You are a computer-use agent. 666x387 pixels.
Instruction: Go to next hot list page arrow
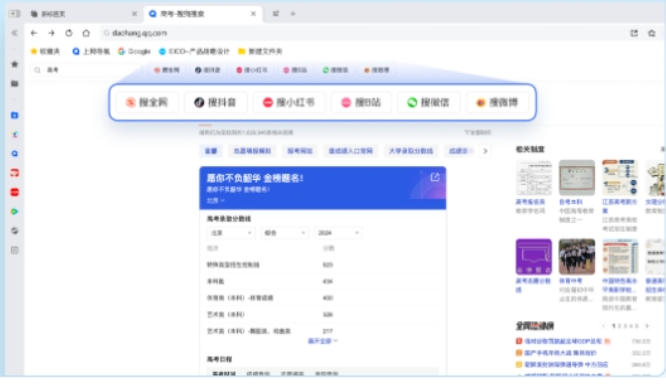coord(647,326)
